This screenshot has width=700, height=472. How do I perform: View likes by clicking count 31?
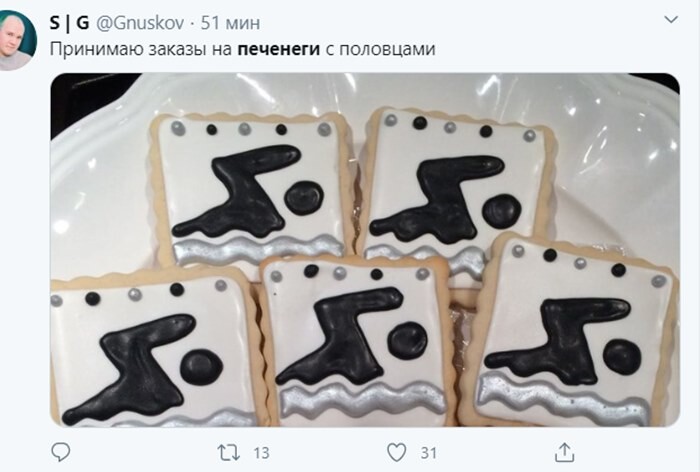tap(429, 453)
